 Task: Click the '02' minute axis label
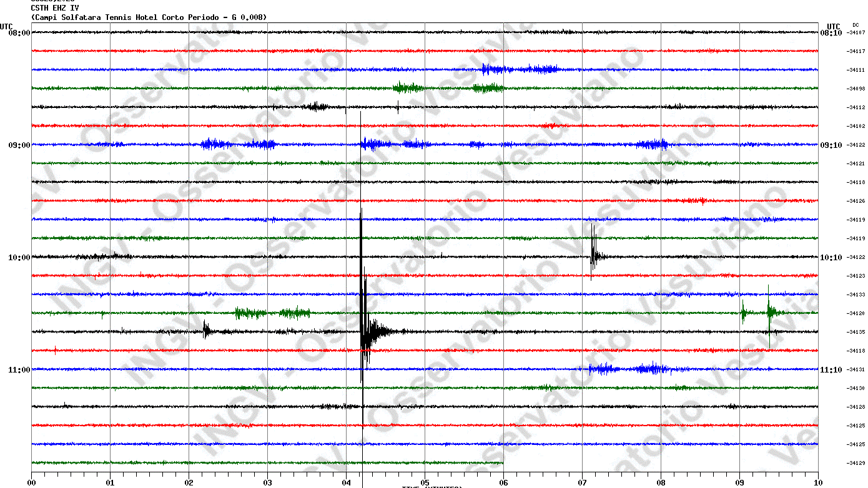tap(189, 482)
